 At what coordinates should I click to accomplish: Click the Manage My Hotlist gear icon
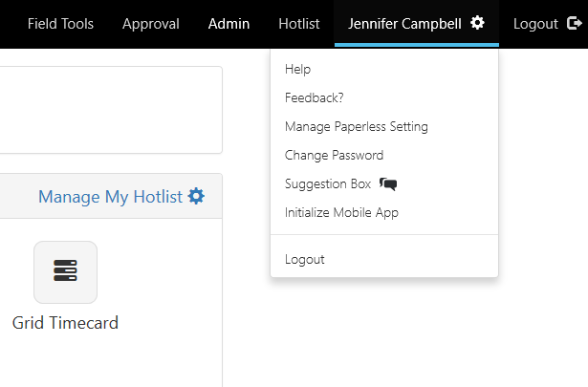tap(196, 196)
